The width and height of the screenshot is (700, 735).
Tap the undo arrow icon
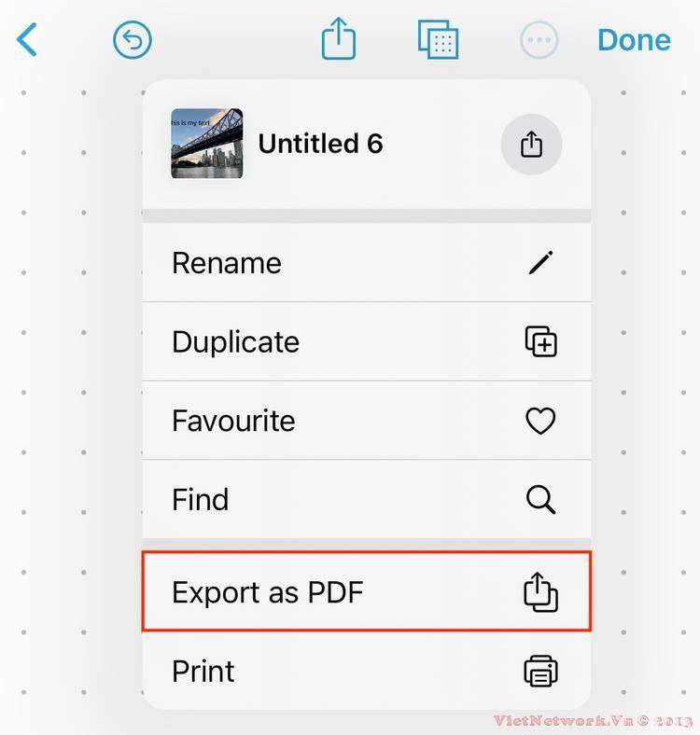(133, 40)
